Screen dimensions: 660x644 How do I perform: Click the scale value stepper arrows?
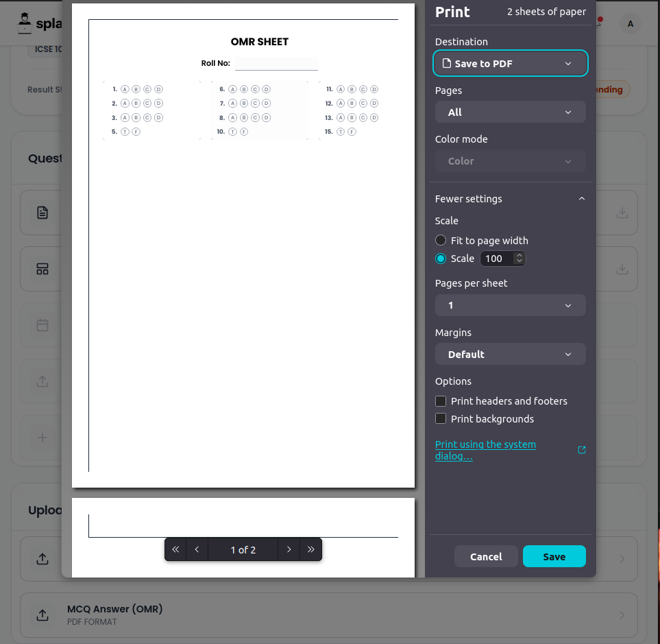pyautogui.click(x=520, y=259)
